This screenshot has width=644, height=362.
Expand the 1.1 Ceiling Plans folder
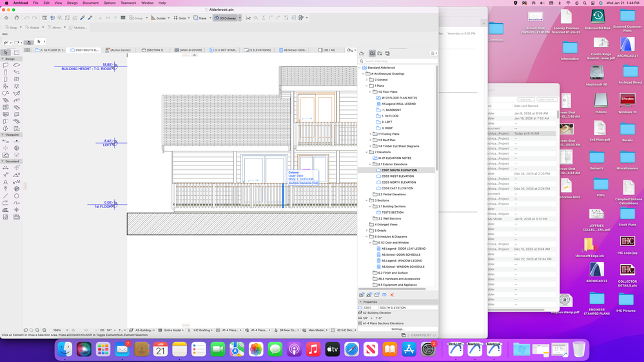(371, 134)
